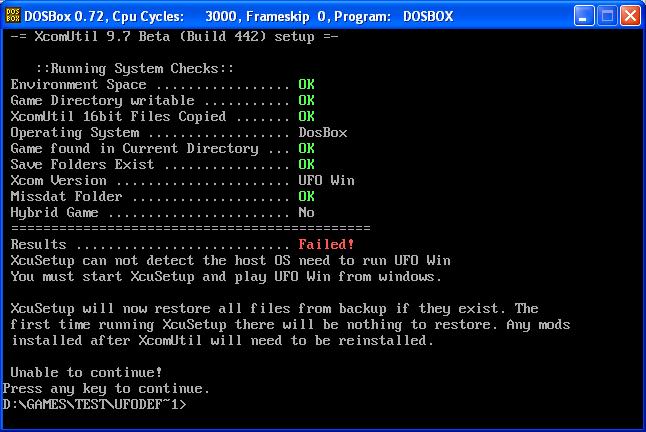Click the "XcomUtil 9.7 Beta (Build 442) setup" header
Image resolution: width=646 pixels, height=432 pixels.
pos(174,37)
